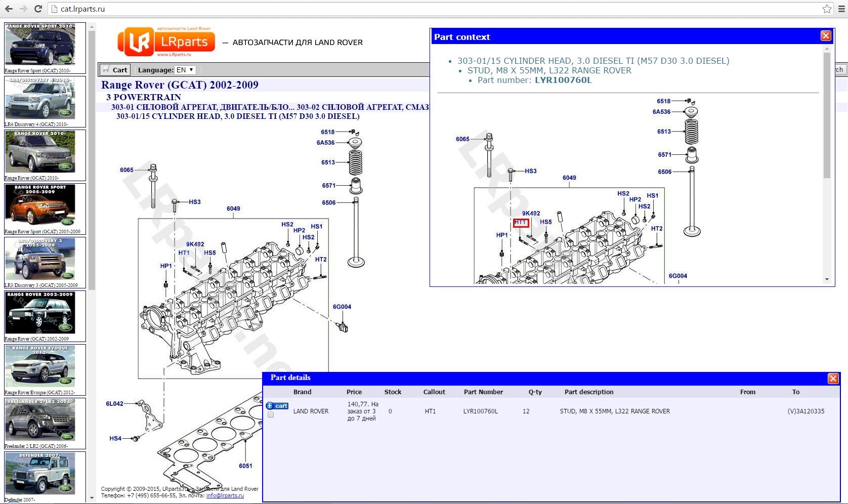Click 303-01/15 CYLINDER HEAD in Part context

[593, 61]
